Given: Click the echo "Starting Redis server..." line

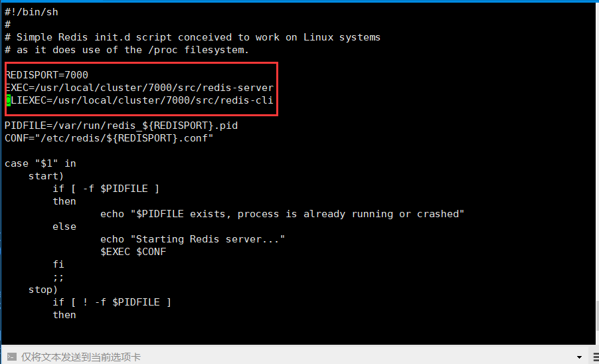Looking at the screenshot, I should pyautogui.click(x=193, y=239).
